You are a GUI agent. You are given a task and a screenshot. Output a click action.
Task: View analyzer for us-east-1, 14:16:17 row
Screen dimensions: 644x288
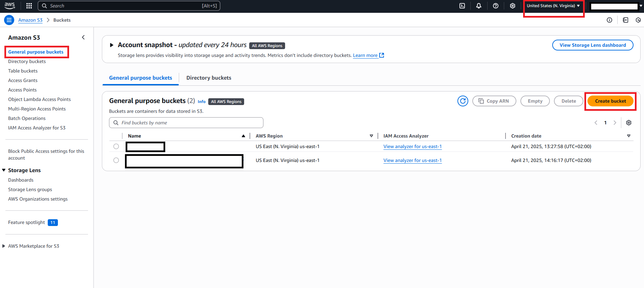(412, 160)
